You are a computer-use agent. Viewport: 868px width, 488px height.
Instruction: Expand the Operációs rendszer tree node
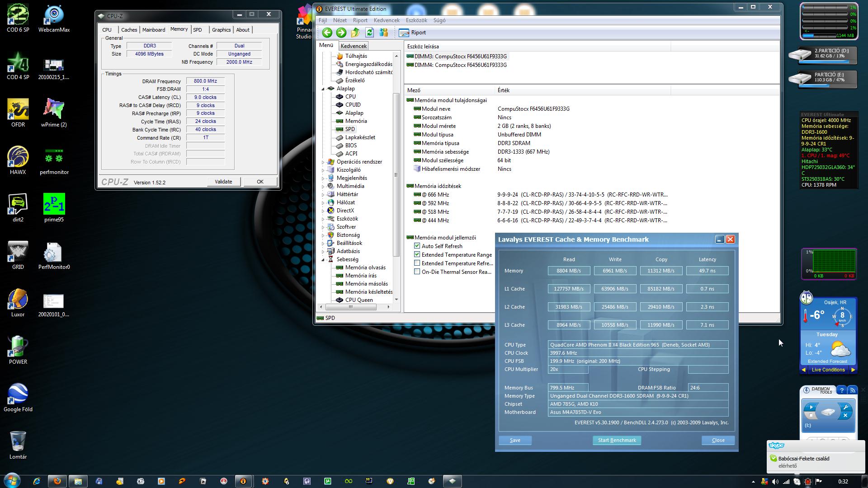(x=323, y=162)
